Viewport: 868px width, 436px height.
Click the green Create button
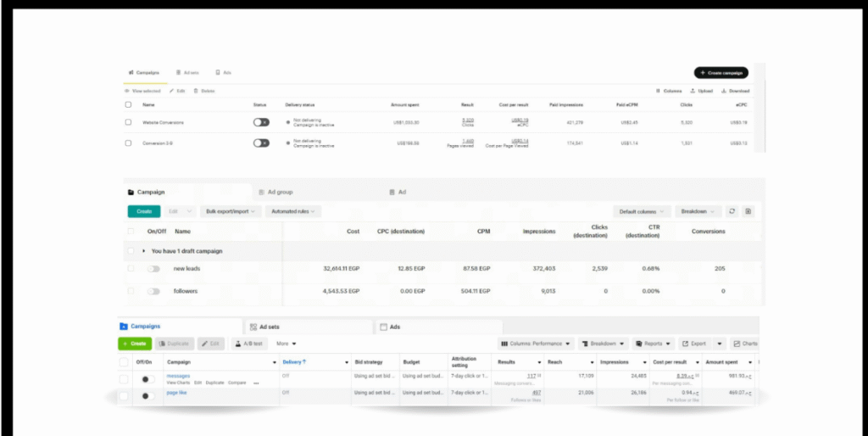[135, 344]
